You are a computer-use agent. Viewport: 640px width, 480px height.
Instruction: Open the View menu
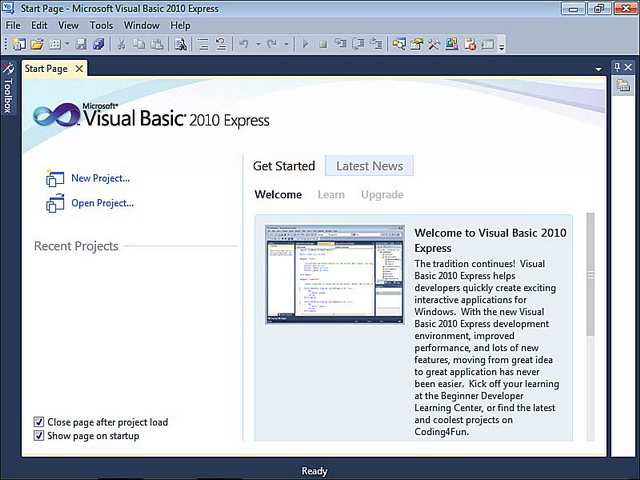(68, 25)
